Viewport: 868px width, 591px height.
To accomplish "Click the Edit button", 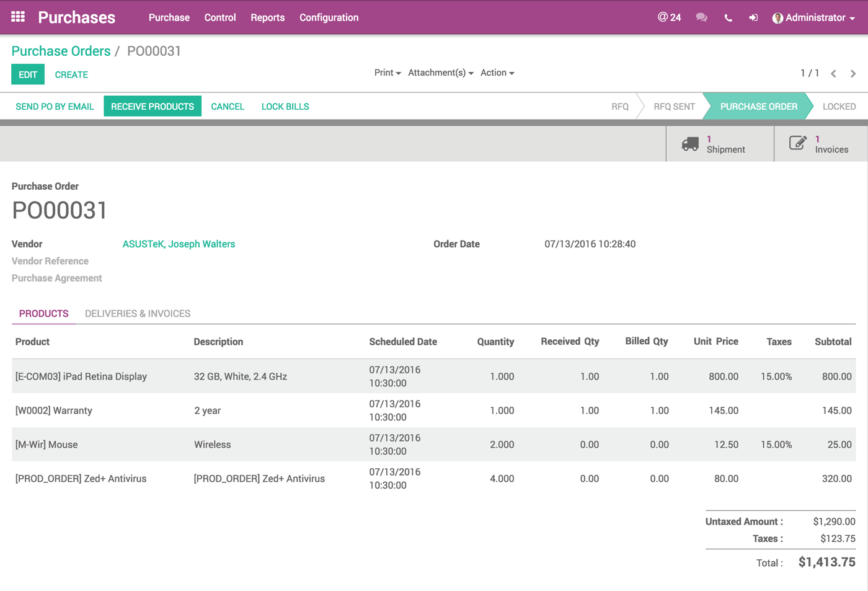I will pyautogui.click(x=27, y=74).
